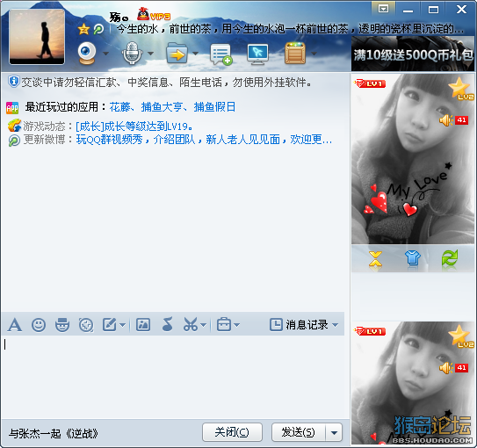Click the game activity icon
Viewport: 477px width, 448px height.
pyautogui.click(x=14, y=126)
